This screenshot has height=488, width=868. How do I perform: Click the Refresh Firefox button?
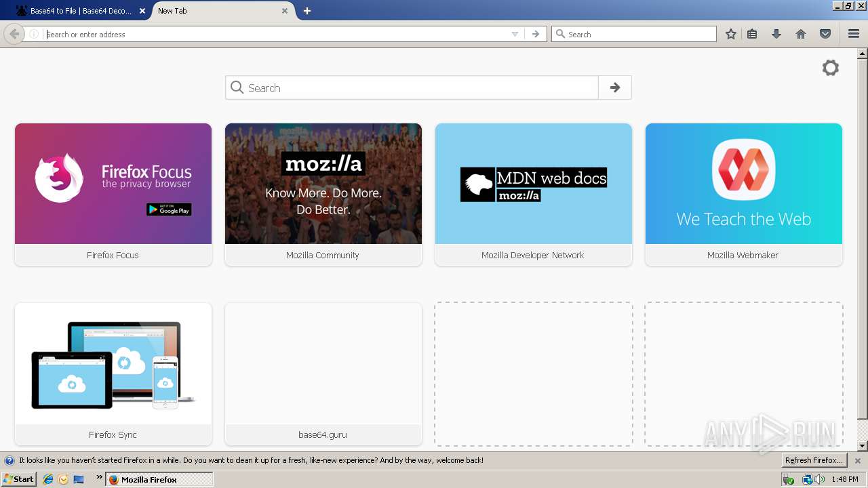[x=814, y=460]
